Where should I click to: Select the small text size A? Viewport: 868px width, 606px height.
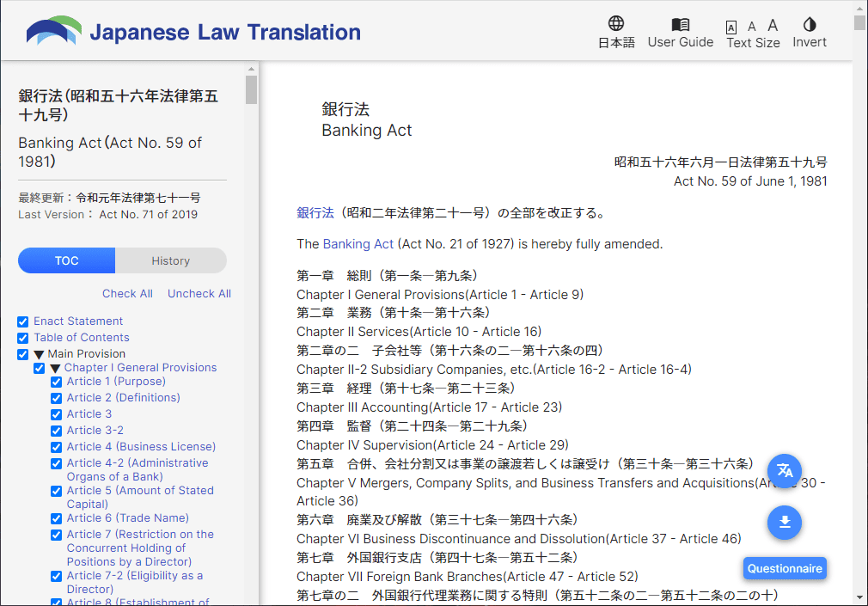731,28
